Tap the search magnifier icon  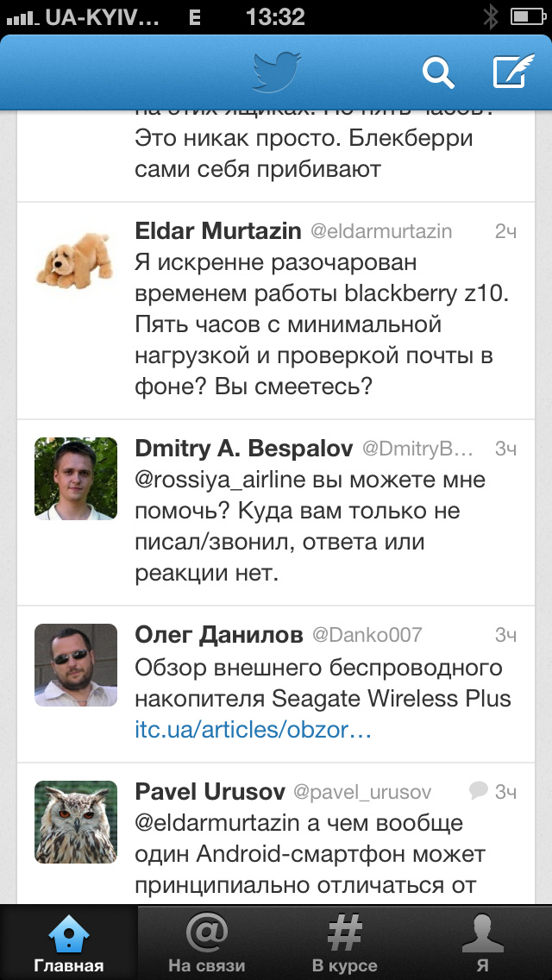438,73
